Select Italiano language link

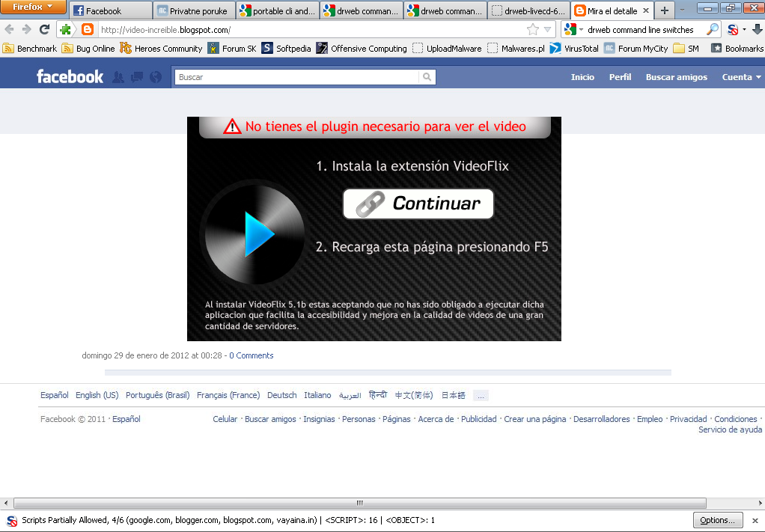coord(317,395)
